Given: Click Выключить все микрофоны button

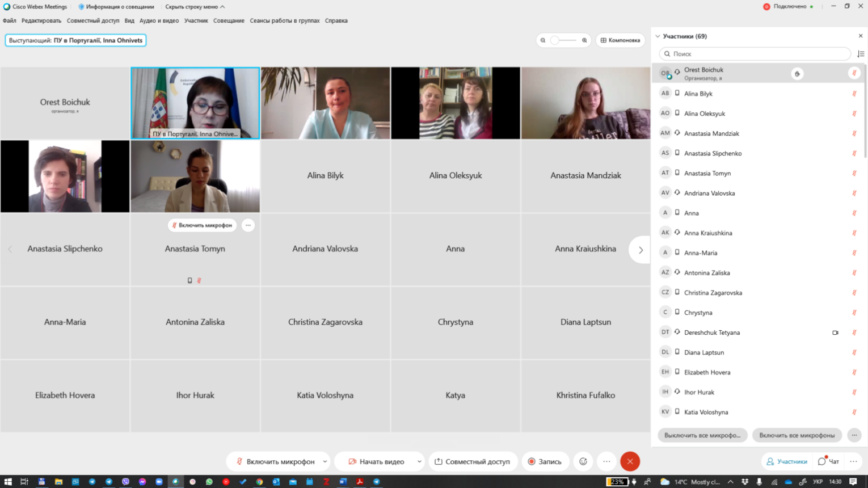Looking at the screenshot, I should 702,435.
